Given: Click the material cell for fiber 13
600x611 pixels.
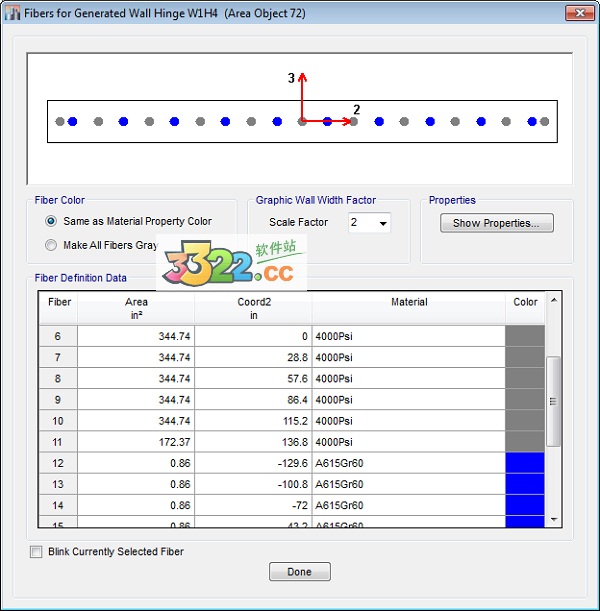Looking at the screenshot, I should (x=408, y=484).
